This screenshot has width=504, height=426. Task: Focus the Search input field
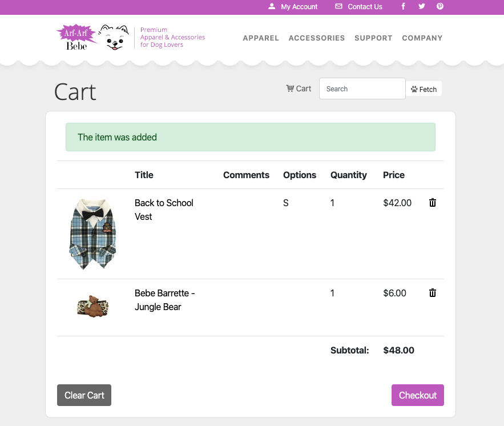pos(362,89)
